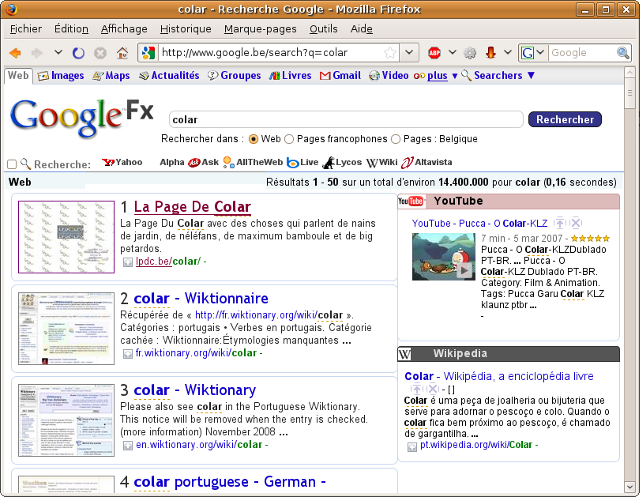Click the stop loading button
Image resolution: width=640 pixels, height=497 pixels.
[100, 53]
